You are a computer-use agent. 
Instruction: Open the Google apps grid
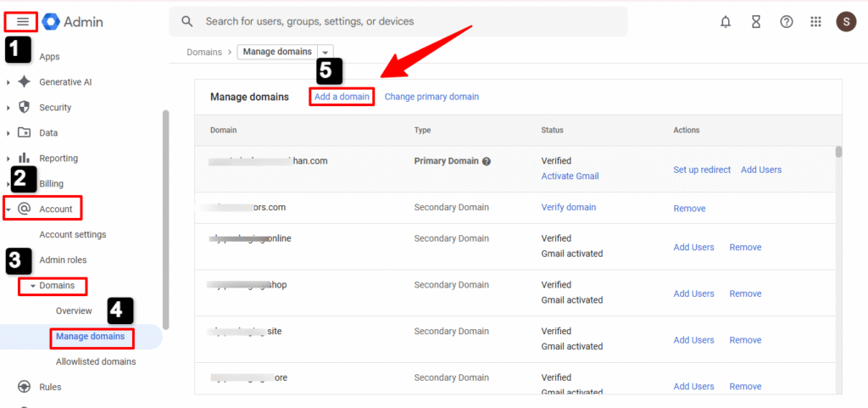pos(815,22)
